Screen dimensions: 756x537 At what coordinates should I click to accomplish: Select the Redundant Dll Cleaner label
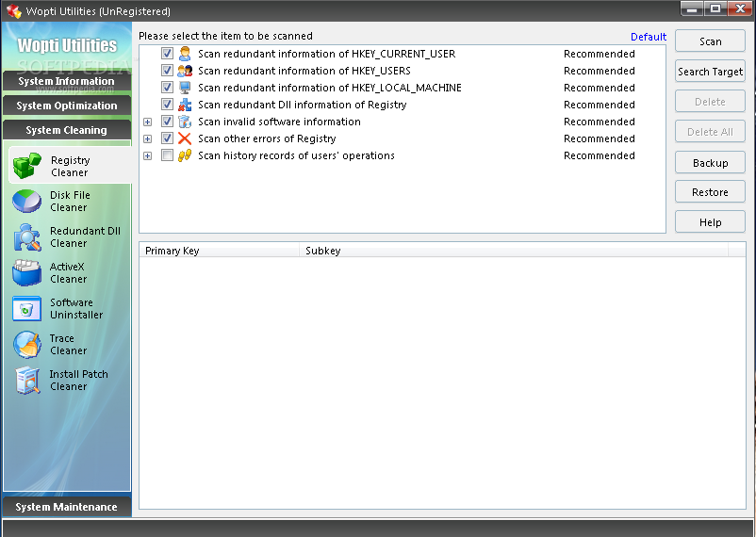pyautogui.click(x=86, y=237)
